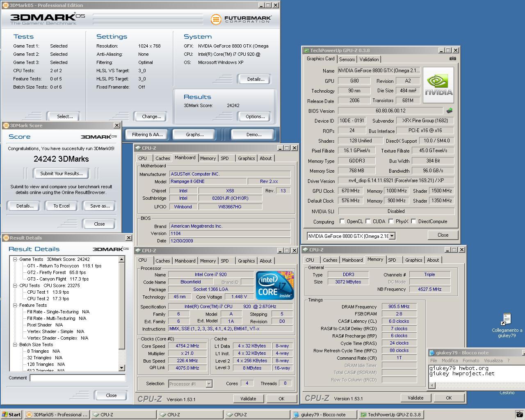Click the Start button on taskbar
Screen dimensions: 525x420
tap(11, 415)
